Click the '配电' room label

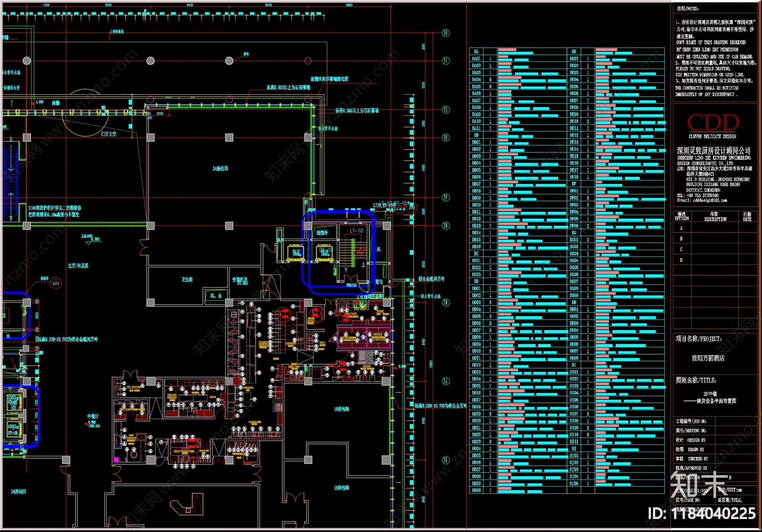[379, 281]
